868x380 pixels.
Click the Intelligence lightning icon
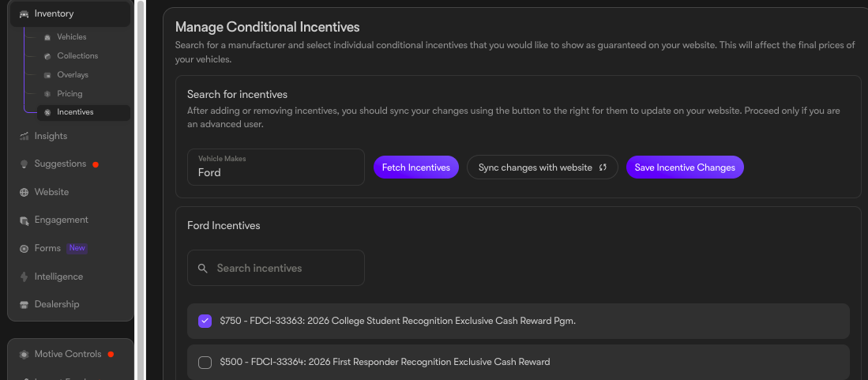coord(24,277)
